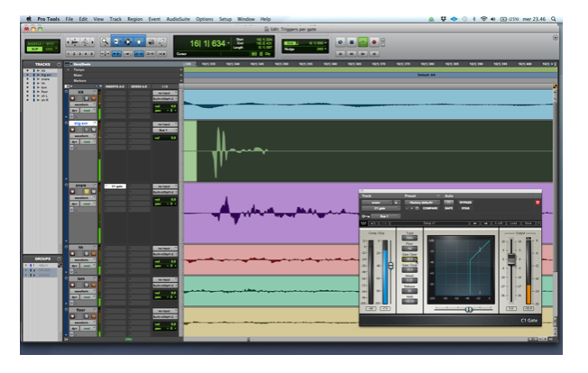
Task: Record-enable the trig snr track
Action: [x=72, y=130]
